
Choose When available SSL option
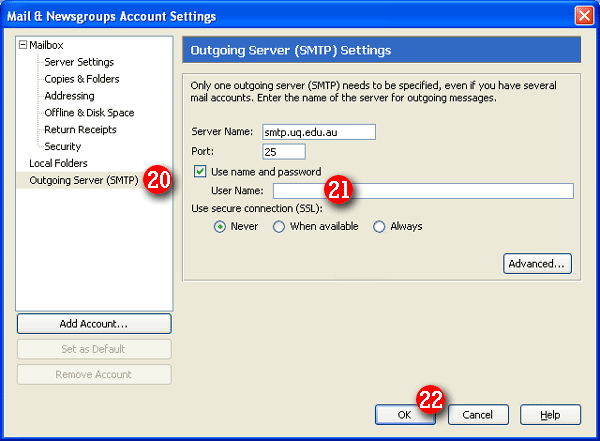point(279,227)
